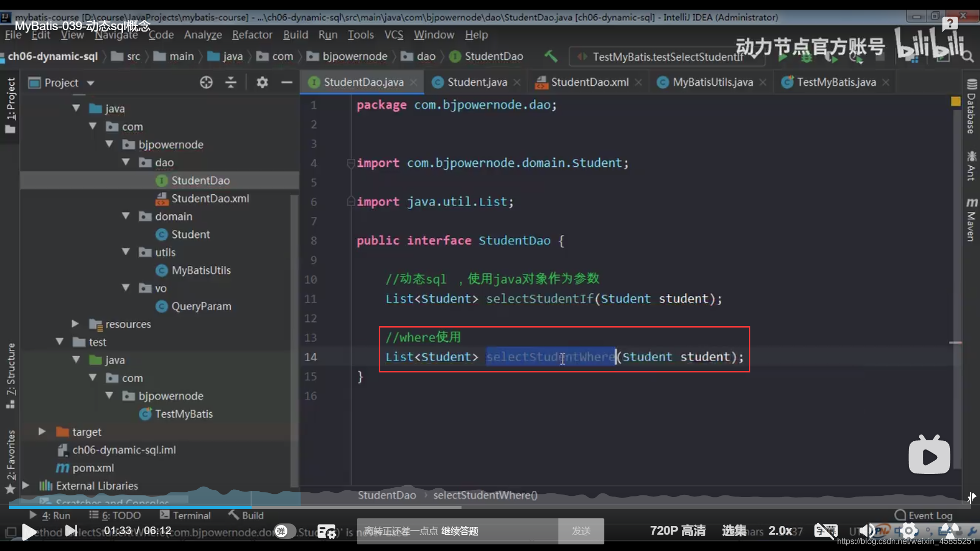Click the large bilibili play icon over the editor

coord(929,454)
